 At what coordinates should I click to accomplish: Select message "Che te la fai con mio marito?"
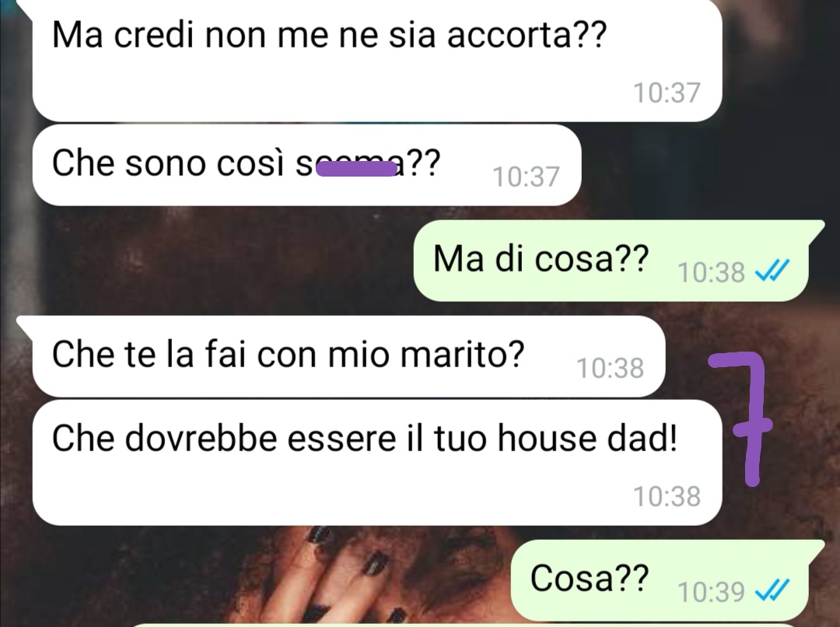coord(348,356)
